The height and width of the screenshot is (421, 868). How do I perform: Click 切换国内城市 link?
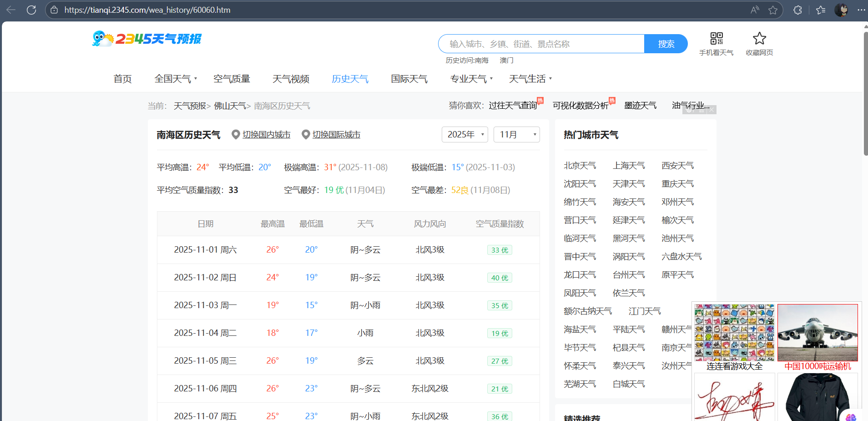(266, 135)
